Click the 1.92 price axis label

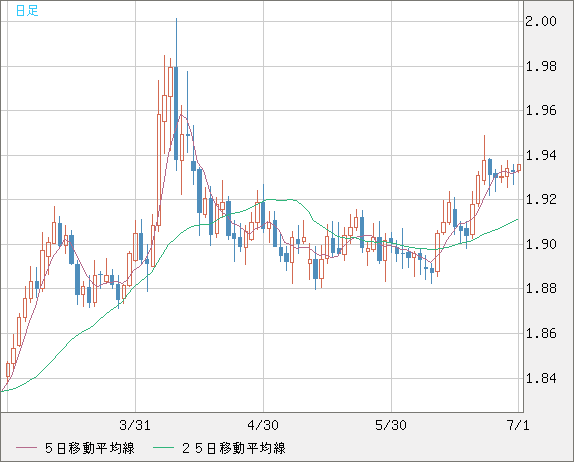pos(541,200)
